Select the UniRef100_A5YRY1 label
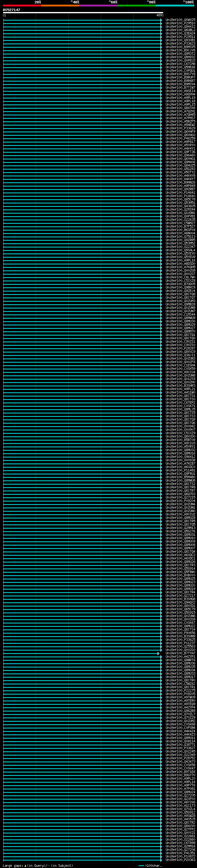This screenshot has width=197, height=868. pos(180,447)
